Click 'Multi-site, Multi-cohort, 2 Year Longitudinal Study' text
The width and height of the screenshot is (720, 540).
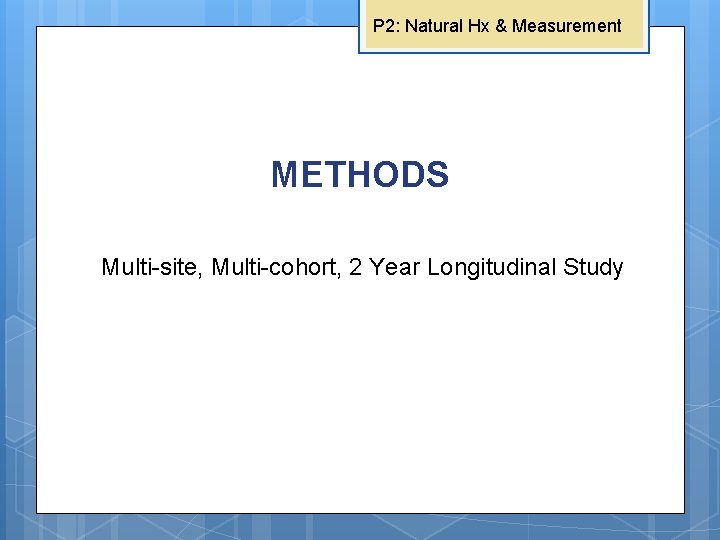362,267
